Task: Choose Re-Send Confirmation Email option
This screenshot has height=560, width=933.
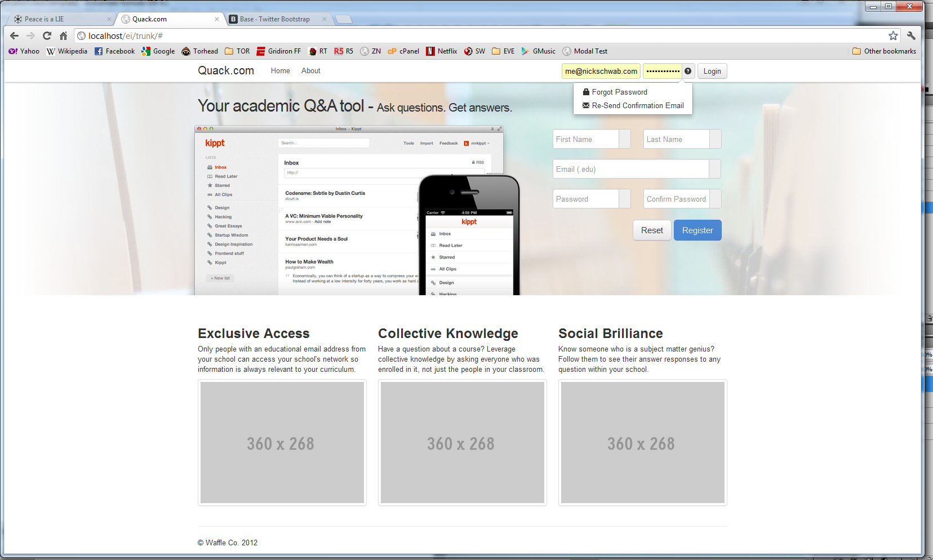Action: (x=637, y=106)
